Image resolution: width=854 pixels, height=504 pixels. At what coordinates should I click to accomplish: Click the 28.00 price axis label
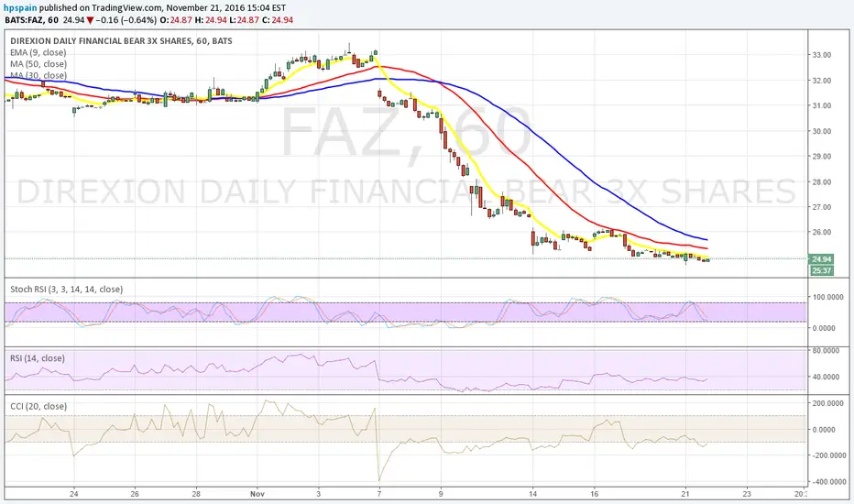tap(822, 182)
